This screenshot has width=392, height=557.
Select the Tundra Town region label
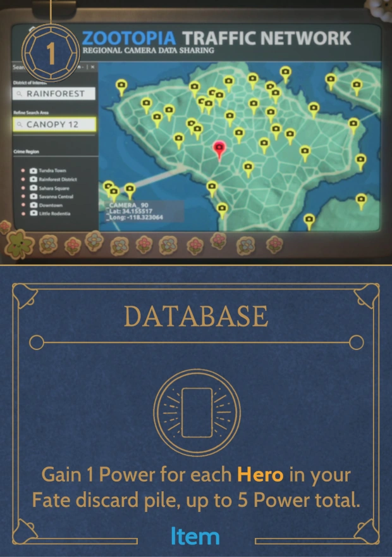pyautogui.click(x=52, y=170)
